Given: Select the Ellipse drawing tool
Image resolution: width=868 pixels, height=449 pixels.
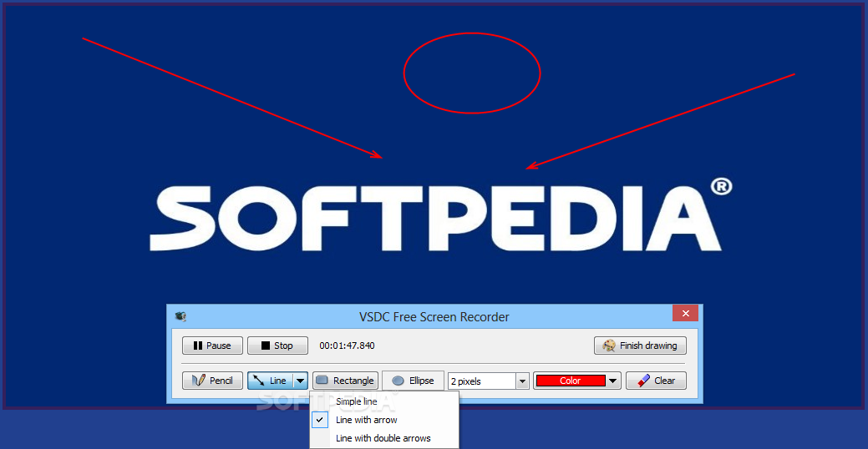Looking at the screenshot, I should coord(413,381).
